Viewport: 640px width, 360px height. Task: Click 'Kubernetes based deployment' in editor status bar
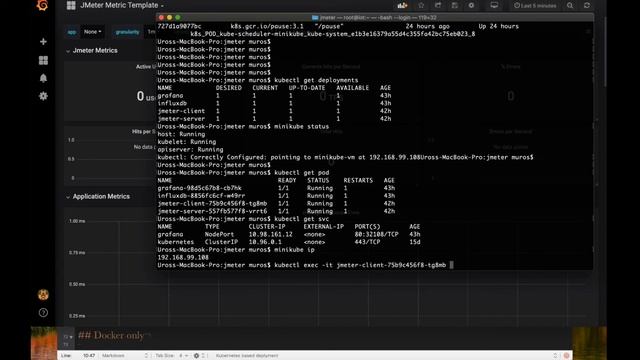point(247,356)
